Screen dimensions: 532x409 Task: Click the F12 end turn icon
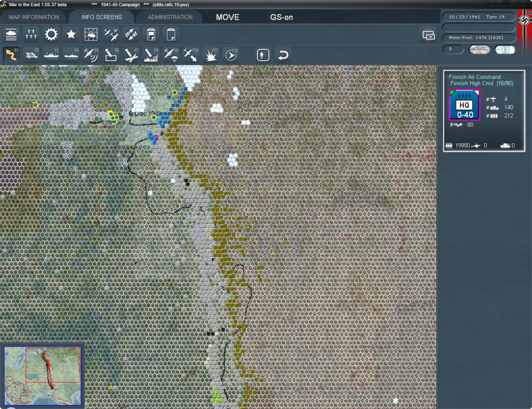click(231, 54)
